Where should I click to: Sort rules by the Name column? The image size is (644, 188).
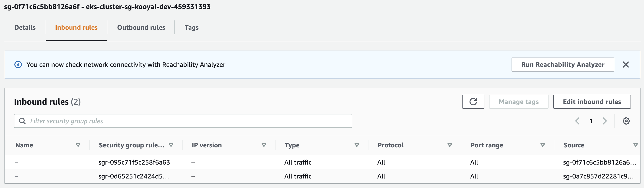point(78,145)
